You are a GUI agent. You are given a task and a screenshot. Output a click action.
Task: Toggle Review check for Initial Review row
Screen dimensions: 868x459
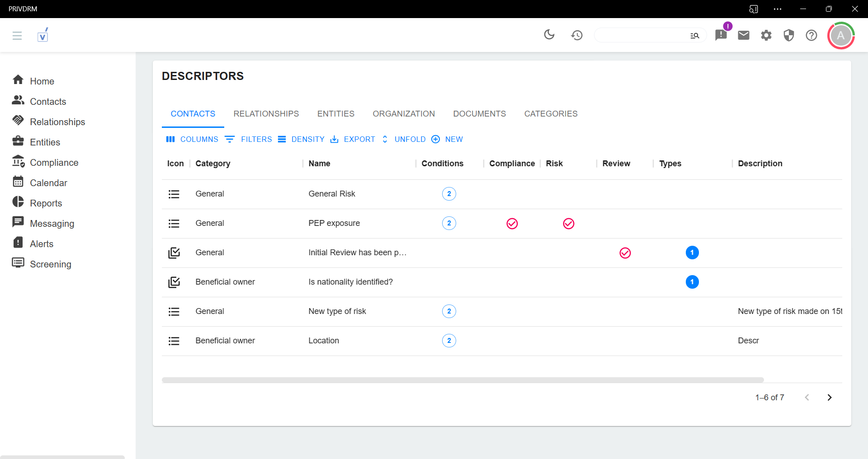click(625, 253)
